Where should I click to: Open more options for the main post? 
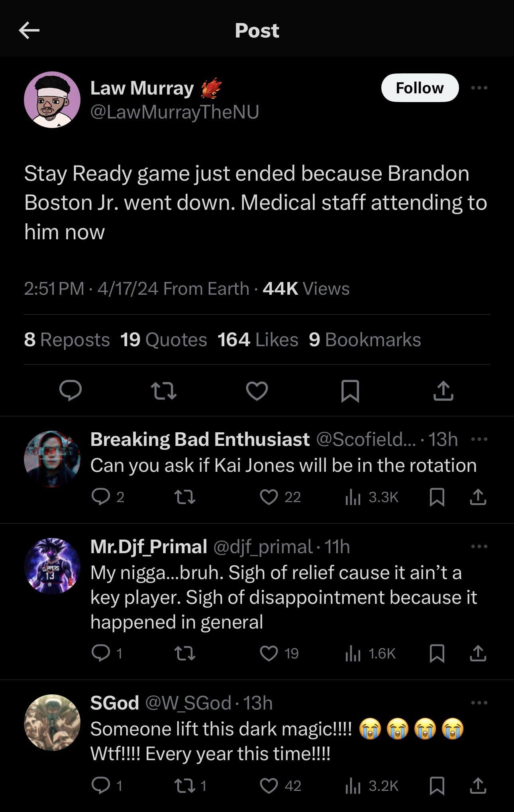pyautogui.click(x=479, y=88)
